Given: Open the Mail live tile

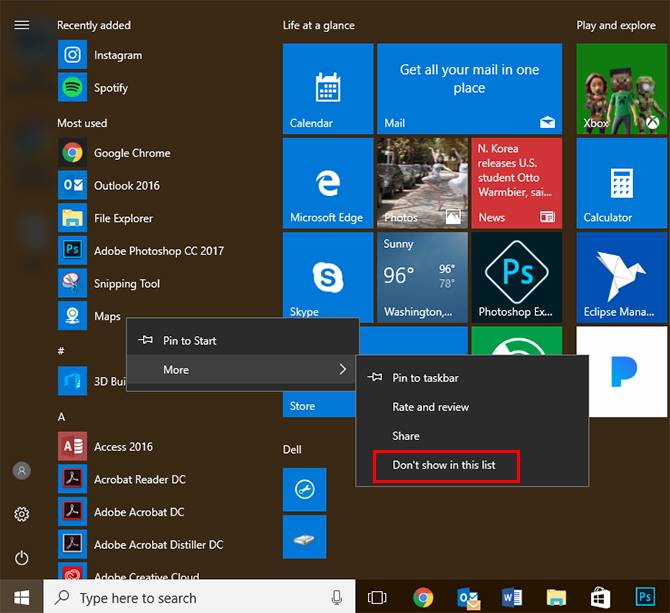Looking at the screenshot, I should pos(469,88).
